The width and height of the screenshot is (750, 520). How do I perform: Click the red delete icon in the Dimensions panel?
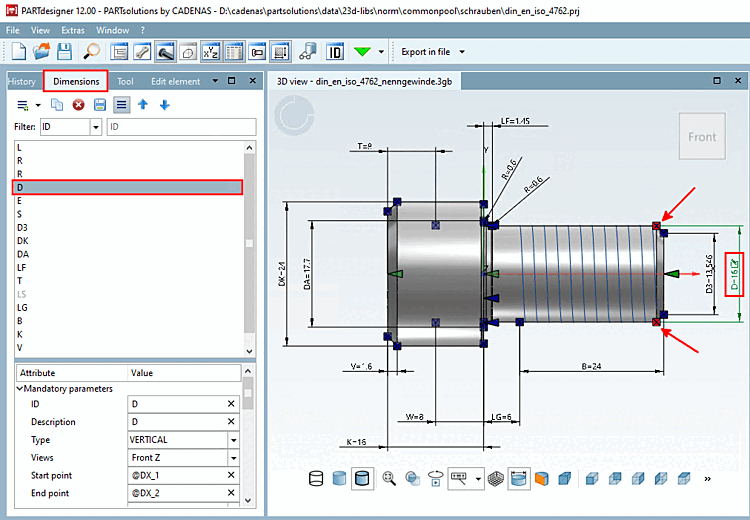(x=78, y=104)
